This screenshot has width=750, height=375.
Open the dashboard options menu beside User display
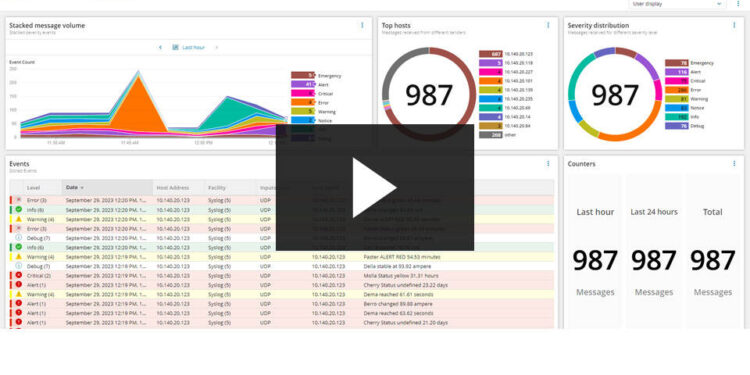(x=738, y=4)
